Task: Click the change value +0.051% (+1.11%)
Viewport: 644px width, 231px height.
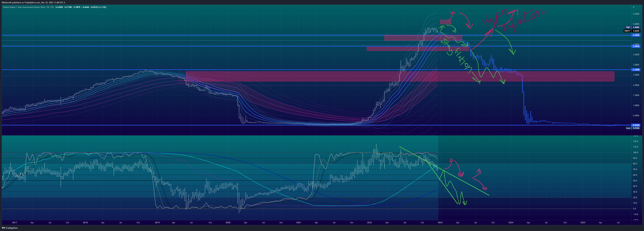Action: tap(98, 7)
